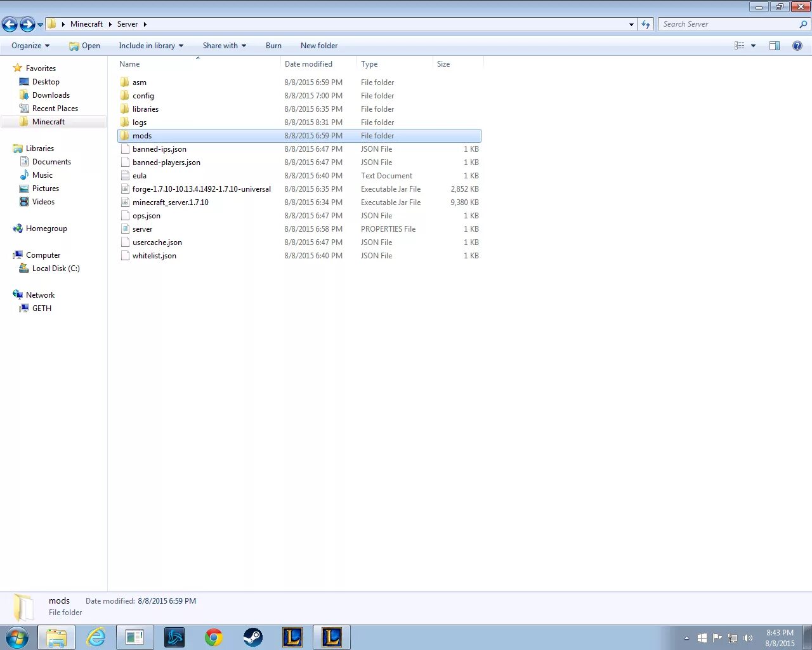Select the libraries folder icon in file list
Viewport: 812px width, 650px height.
point(125,109)
